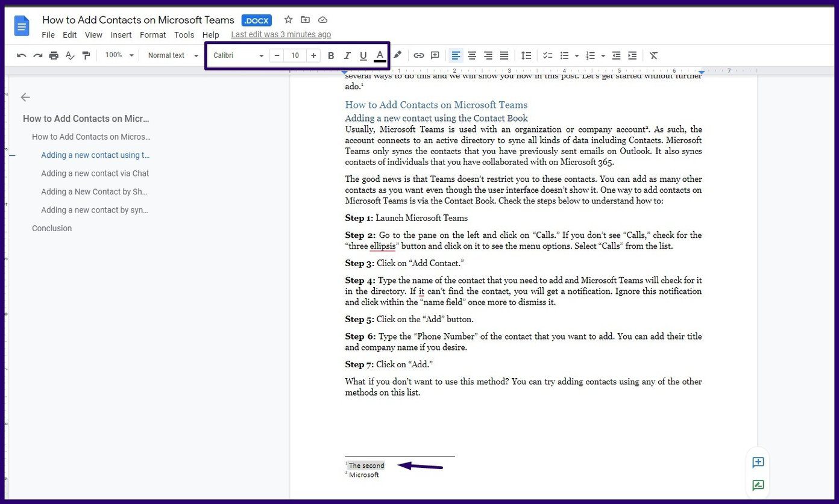Jump to Conclusion in outline

coord(52,228)
